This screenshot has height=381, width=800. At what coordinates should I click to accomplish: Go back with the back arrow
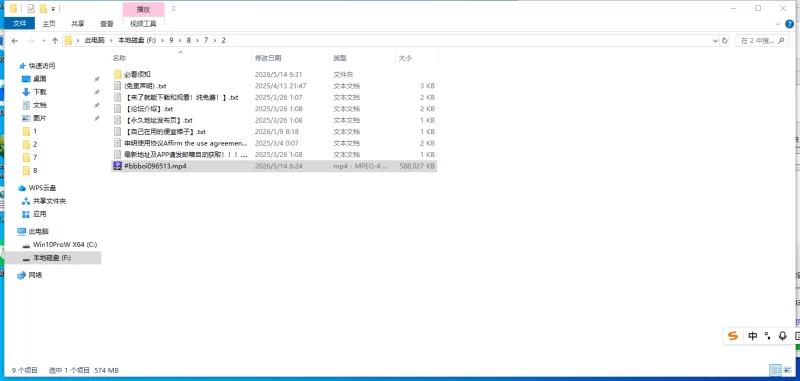pos(15,41)
